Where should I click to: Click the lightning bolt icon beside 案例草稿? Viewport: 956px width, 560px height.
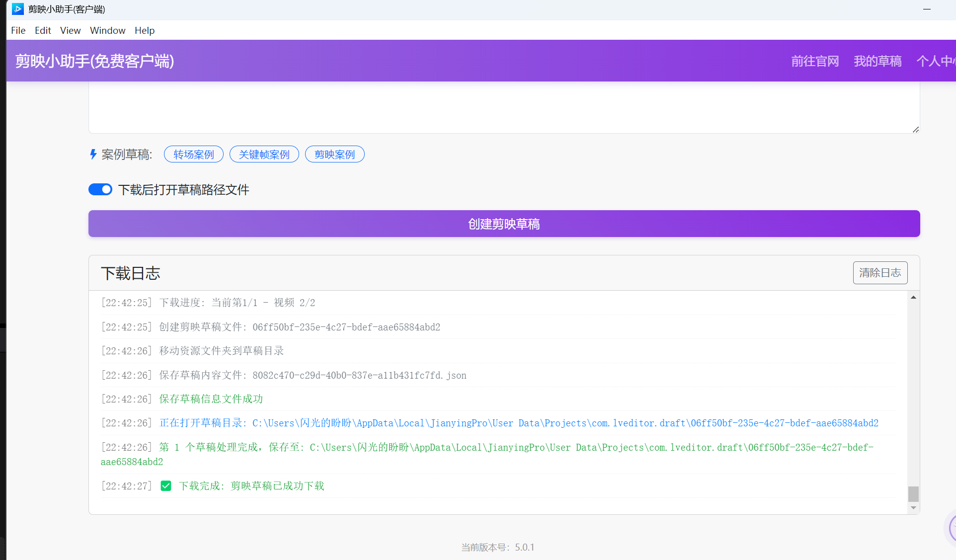93,155
